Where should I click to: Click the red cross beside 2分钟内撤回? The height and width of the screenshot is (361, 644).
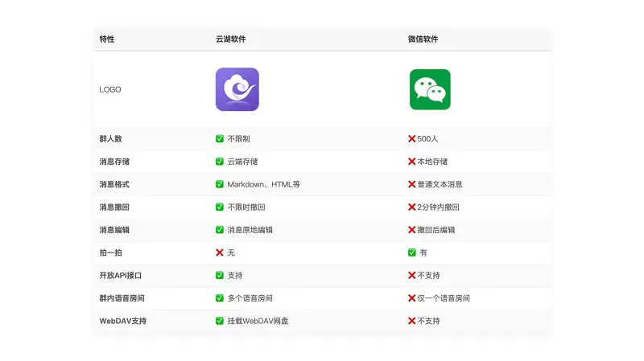pyautogui.click(x=411, y=207)
